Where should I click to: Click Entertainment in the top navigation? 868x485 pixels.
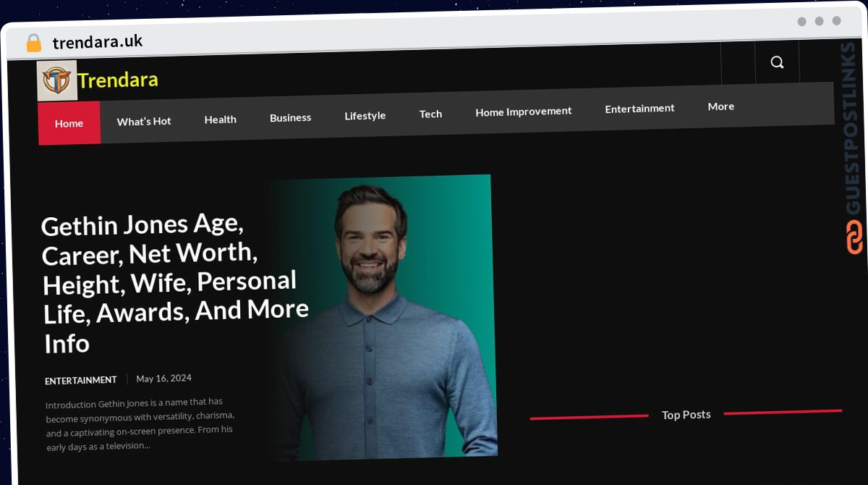639,109
